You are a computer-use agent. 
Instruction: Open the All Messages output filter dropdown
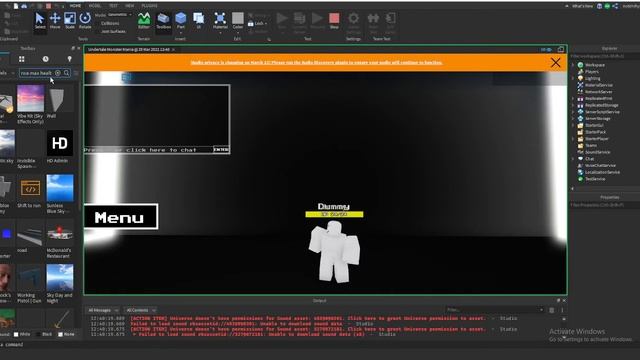pos(103,310)
